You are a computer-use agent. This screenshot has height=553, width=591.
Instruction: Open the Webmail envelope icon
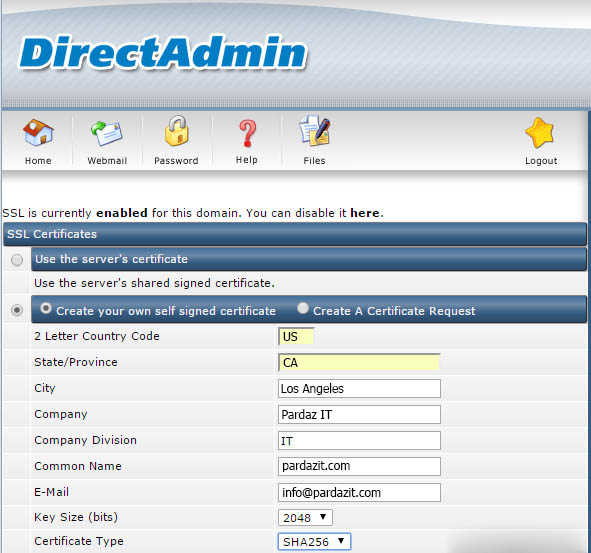tap(107, 133)
